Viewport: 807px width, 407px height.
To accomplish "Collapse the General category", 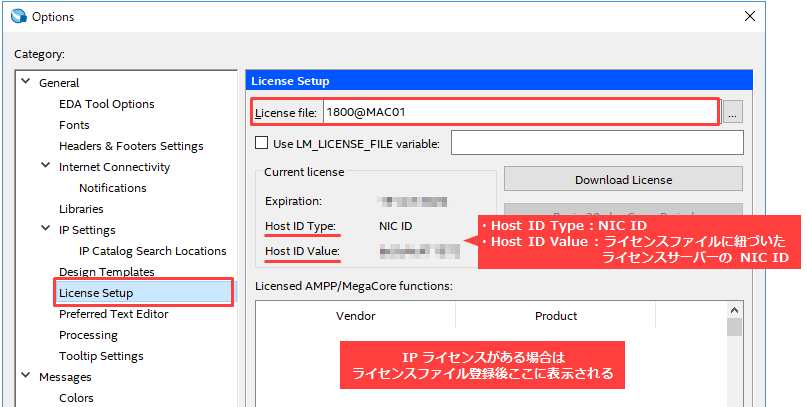I will point(26,82).
